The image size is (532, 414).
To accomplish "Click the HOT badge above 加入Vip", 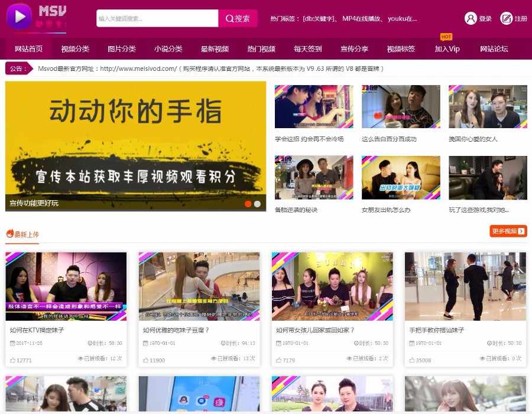I will point(446,37).
